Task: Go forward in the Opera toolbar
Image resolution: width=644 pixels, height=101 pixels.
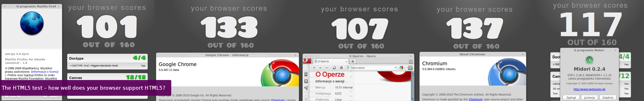Action: [320, 68]
